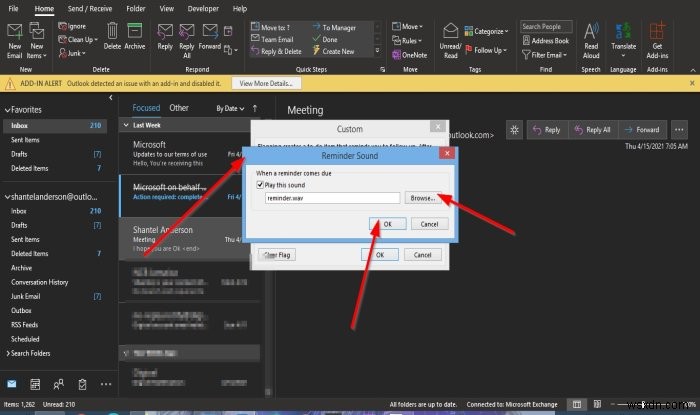
Task: Open more actions dots in reading pane
Action: tap(679, 130)
